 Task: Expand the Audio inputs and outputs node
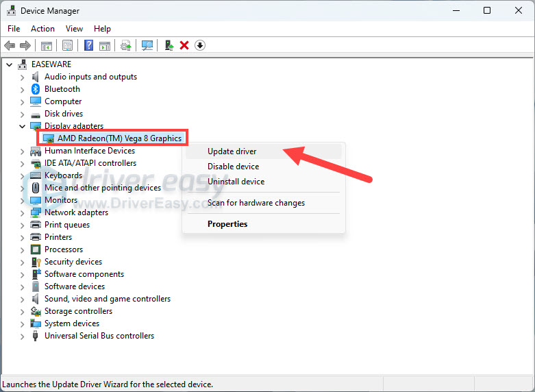tap(23, 77)
